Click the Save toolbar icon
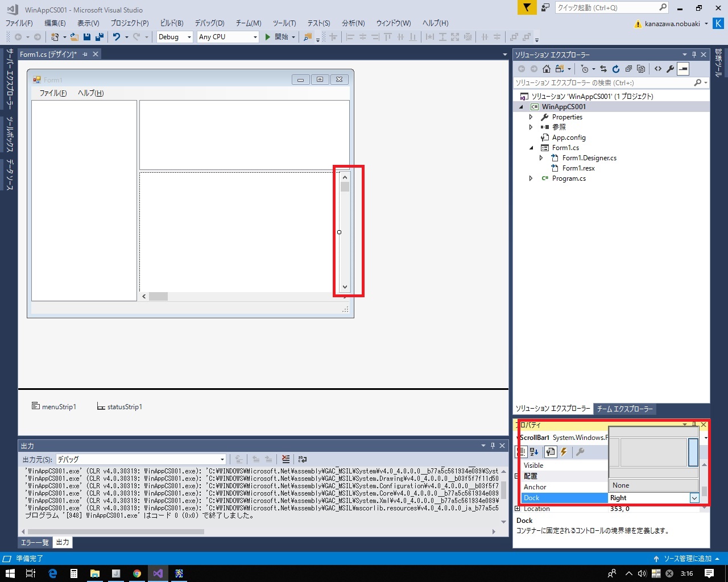 [87, 37]
